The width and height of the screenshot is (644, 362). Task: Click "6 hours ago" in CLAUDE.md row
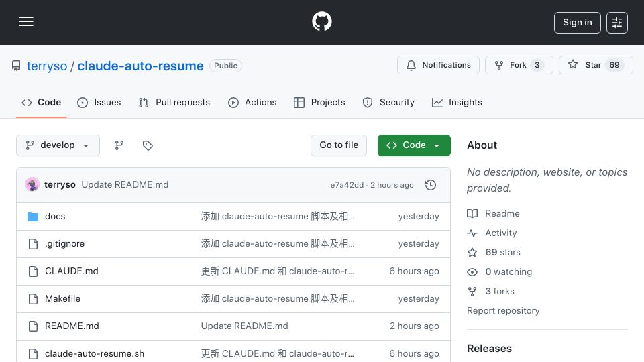point(414,271)
